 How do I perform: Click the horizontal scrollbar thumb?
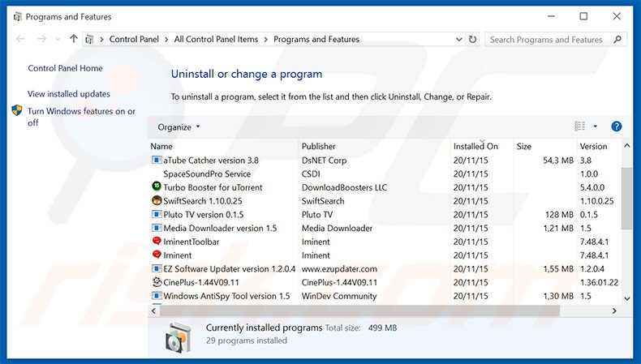pos(359,310)
